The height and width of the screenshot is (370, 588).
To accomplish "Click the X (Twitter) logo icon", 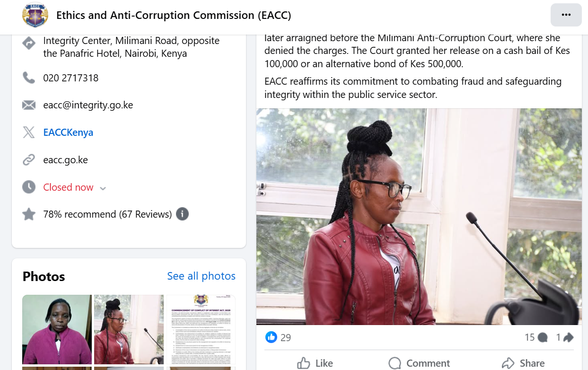I will click(x=29, y=132).
